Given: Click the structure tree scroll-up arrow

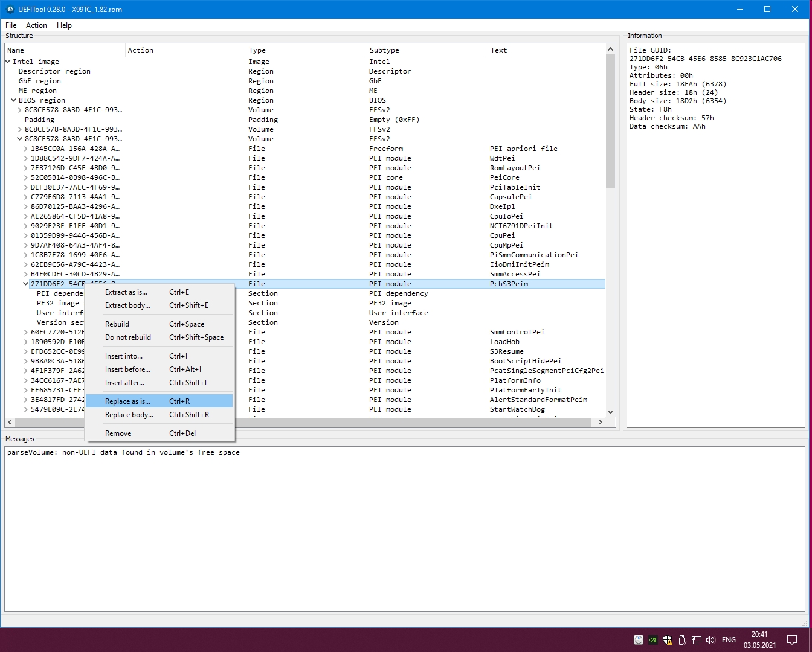Looking at the screenshot, I should (610, 49).
